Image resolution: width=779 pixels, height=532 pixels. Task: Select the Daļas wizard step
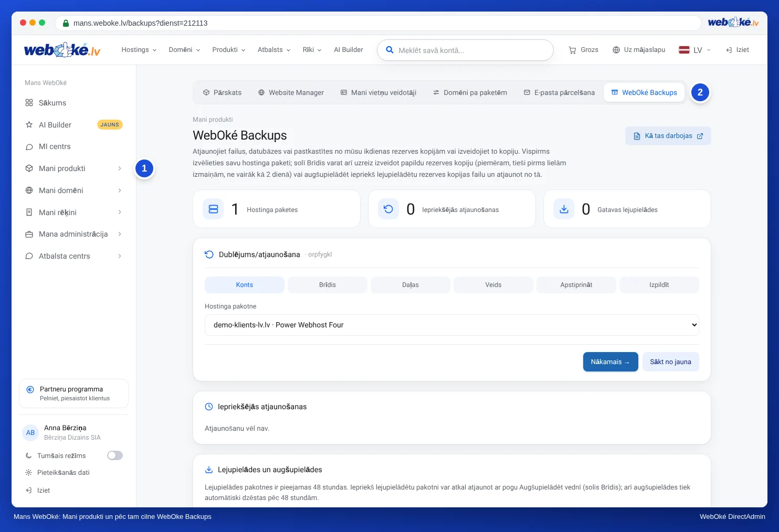pyautogui.click(x=410, y=285)
